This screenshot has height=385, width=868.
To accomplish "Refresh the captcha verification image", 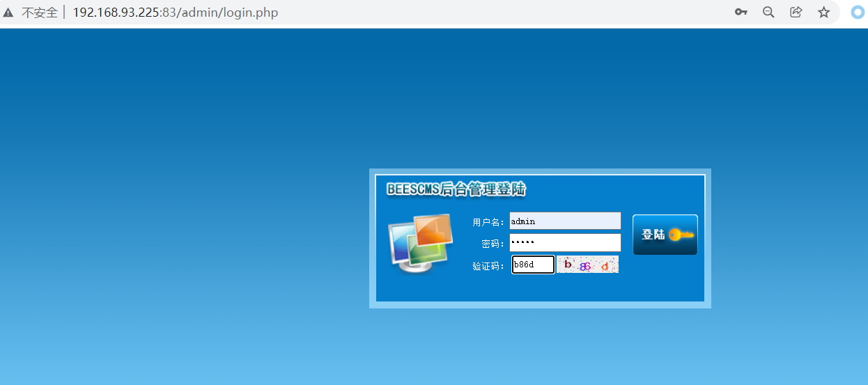I will coord(587,265).
